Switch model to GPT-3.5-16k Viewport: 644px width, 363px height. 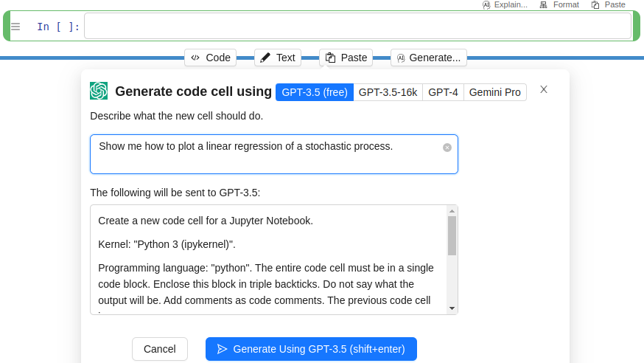tap(388, 92)
